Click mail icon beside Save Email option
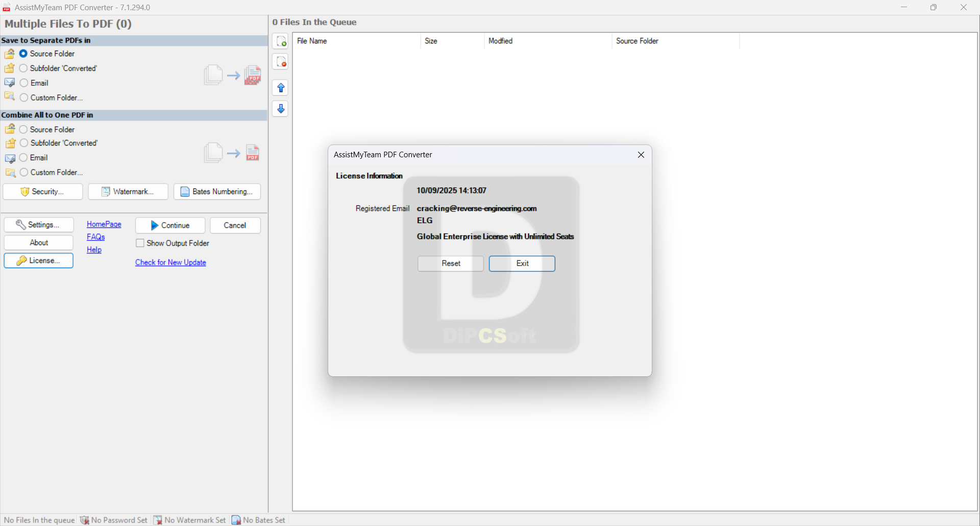This screenshot has width=980, height=526. pyautogui.click(x=10, y=83)
